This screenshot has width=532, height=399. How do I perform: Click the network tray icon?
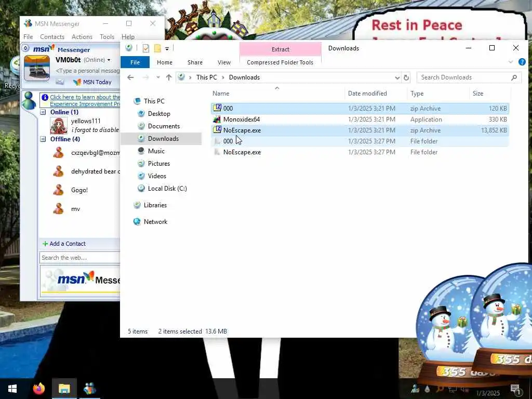click(453, 389)
